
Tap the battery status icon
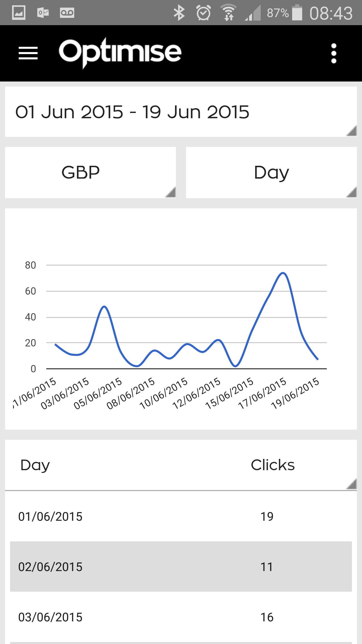tap(297, 13)
